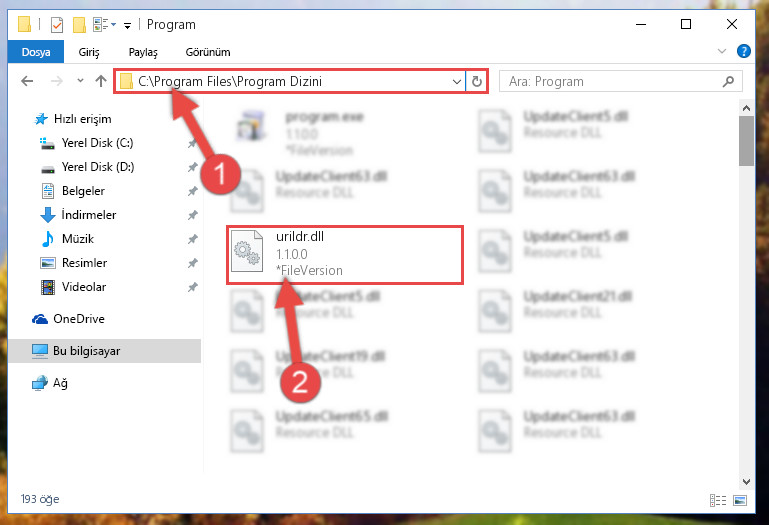Screen dimensions: 769x525
Task: Open recent locations dropdown arrow
Action: [x=80, y=81]
